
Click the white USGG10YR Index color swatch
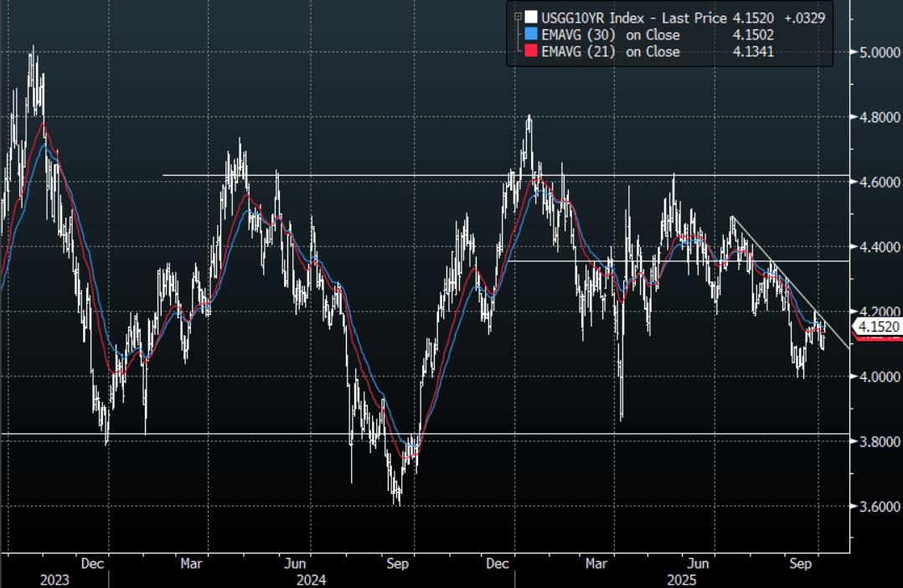530,17
